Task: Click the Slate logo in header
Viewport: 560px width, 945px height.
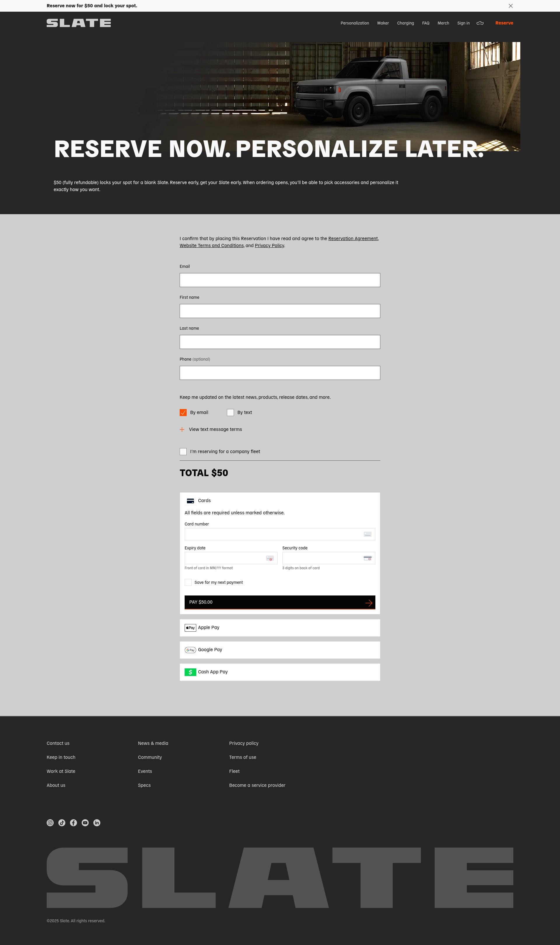Action: pyautogui.click(x=78, y=23)
